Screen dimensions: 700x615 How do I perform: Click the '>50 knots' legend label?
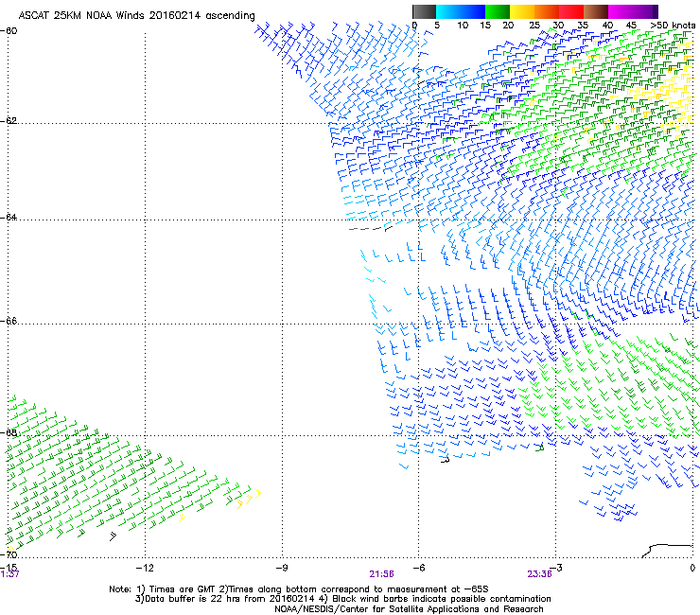[673, 26]
